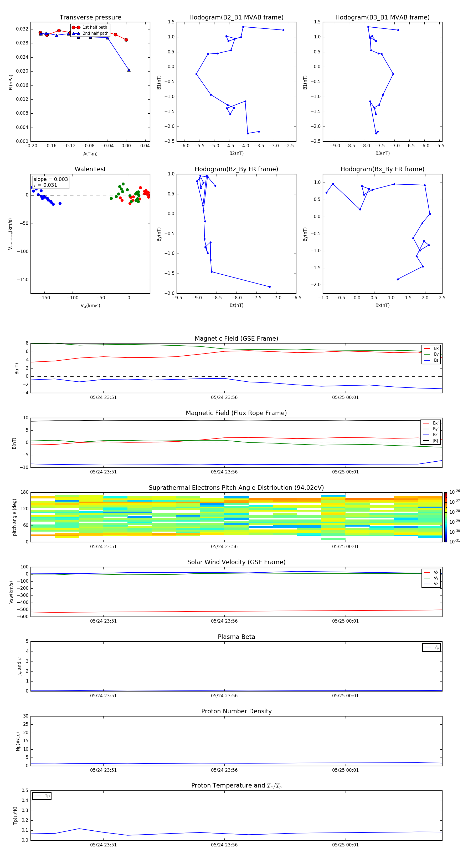This screenshot has width=473, height=868.
Task: Click the 'Solar Wind Velocity (GSE Frame)' title
Action: tap(236, 562)
